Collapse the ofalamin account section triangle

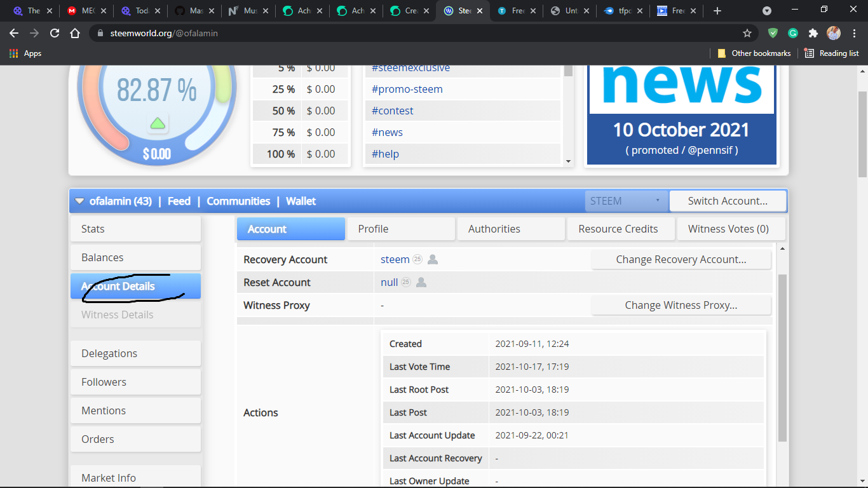(x=79, y=201)
